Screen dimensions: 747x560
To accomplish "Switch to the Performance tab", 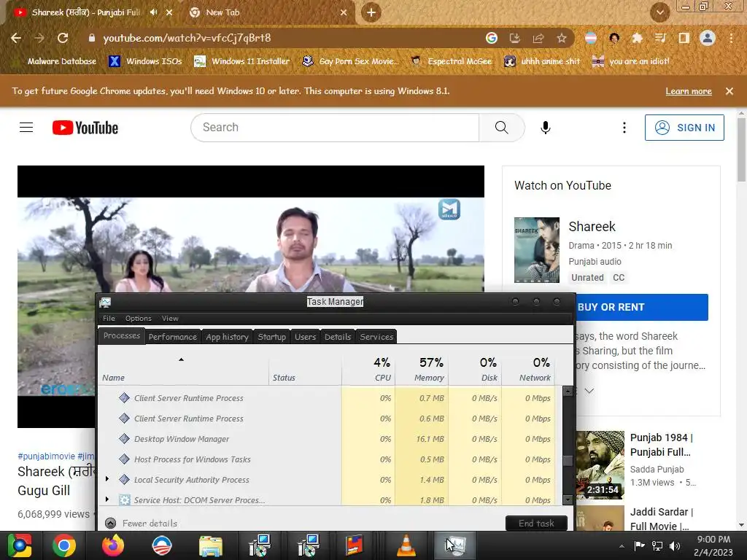I will point(172,337).
